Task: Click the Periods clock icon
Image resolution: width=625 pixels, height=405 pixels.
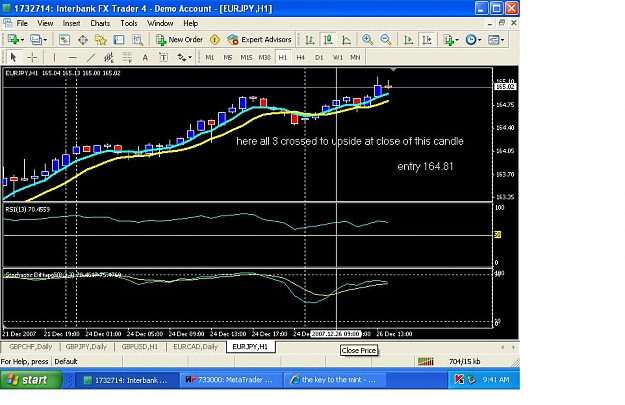Action: coord(471,39)
